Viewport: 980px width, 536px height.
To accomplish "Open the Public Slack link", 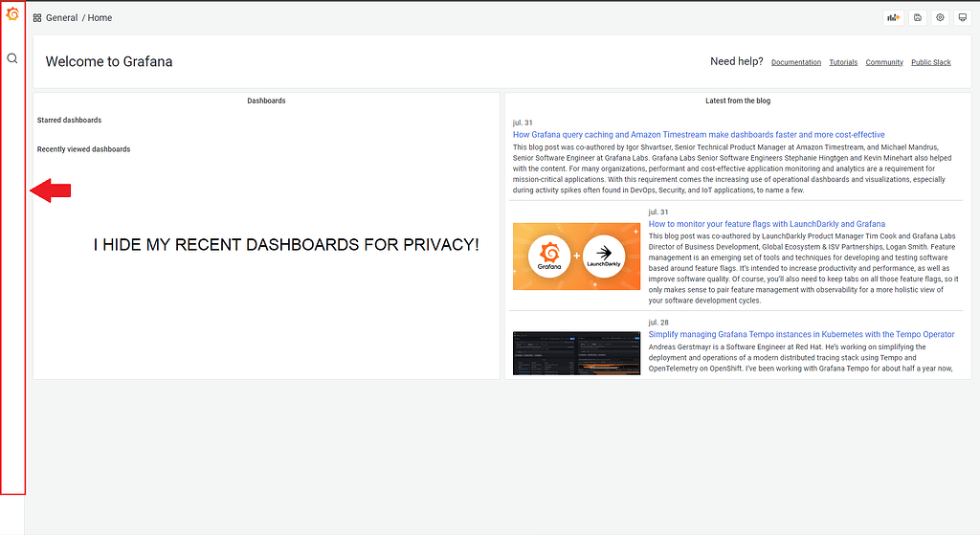I will point(930,62).
